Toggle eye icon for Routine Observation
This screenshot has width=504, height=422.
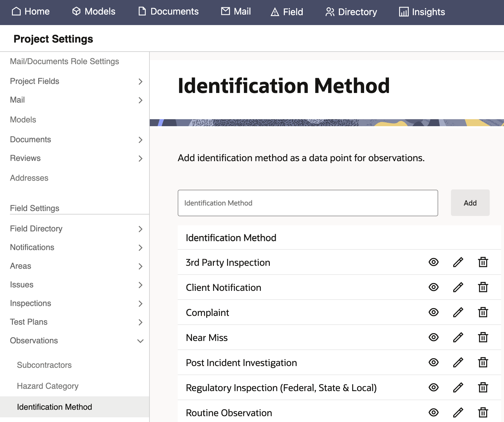pos(433,413)
